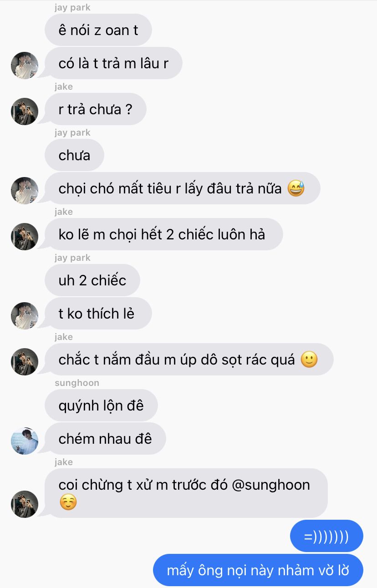Open the @sunghoon mention in jake's message
The height and width of the screenshot is (588, 377).
[x=271, y=485]
